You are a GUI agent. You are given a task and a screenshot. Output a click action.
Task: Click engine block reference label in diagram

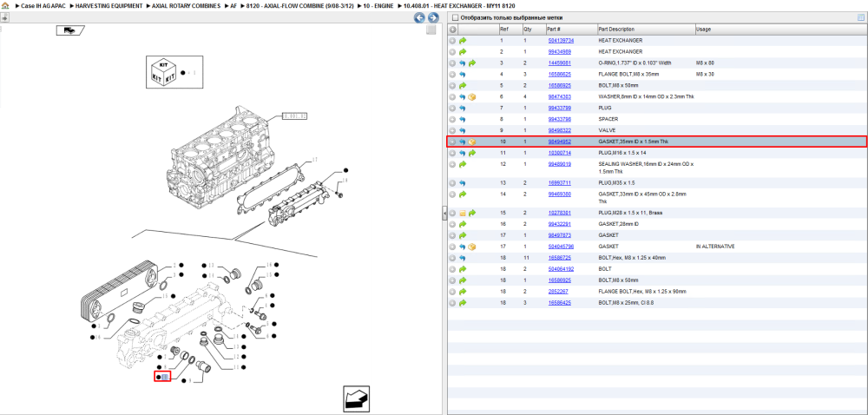pos(295,115)
